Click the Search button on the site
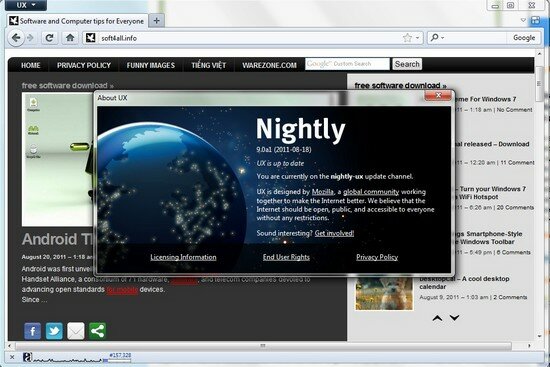The image size is (550, 367). tap(407, 64)
